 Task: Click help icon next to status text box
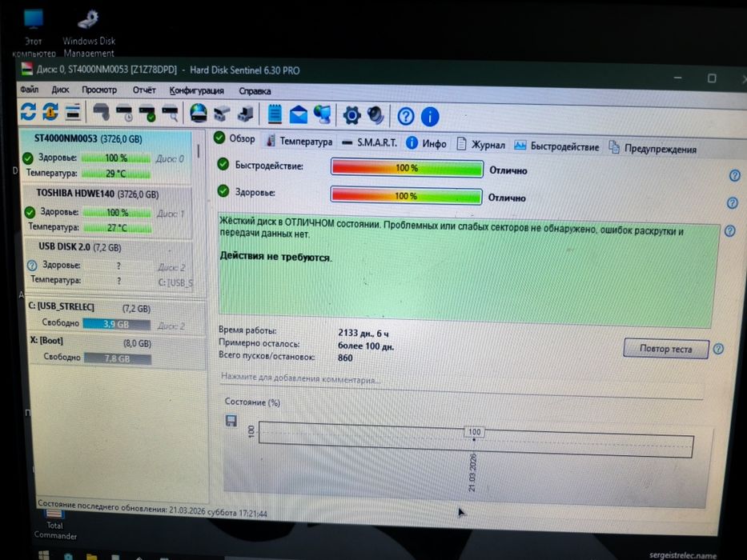[729, 231]
